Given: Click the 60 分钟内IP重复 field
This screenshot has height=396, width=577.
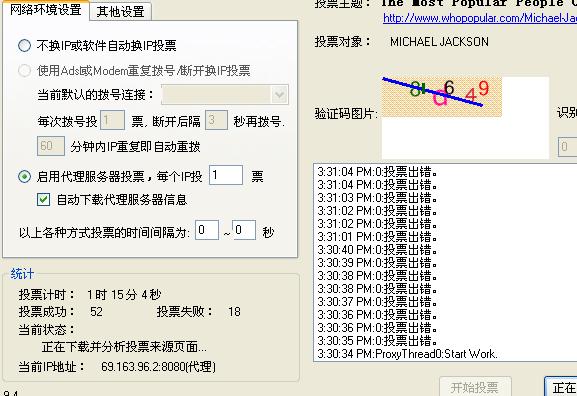Looking at the screenshot, I should click(51, 146).
